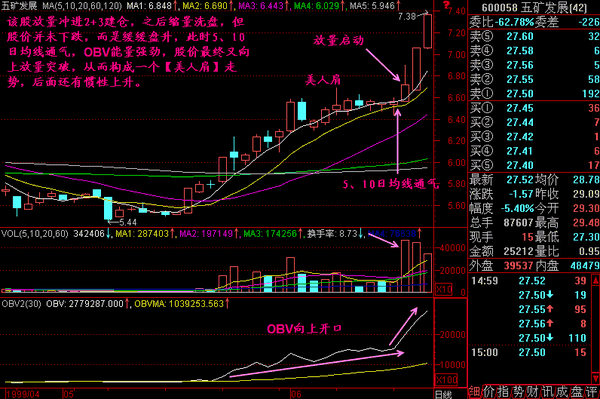The width and height of the screenshot is (600, 399).
Task: Click the OBV2(30) indicator label
Action: [x=21, y=304]
